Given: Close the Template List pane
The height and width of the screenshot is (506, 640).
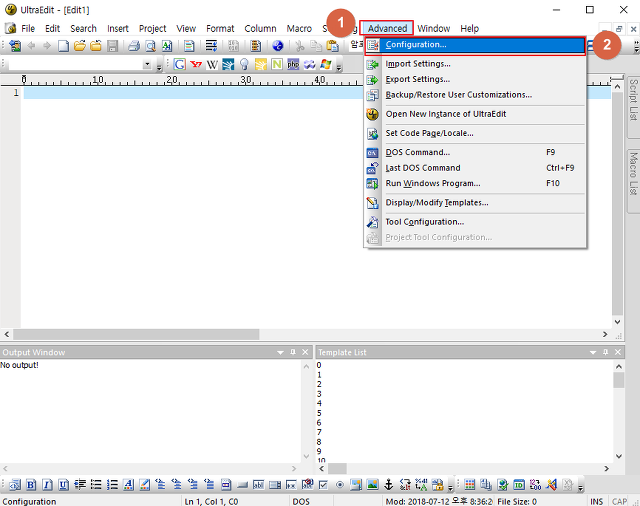Looking at the screenshot, I should [x=618, y=352].
